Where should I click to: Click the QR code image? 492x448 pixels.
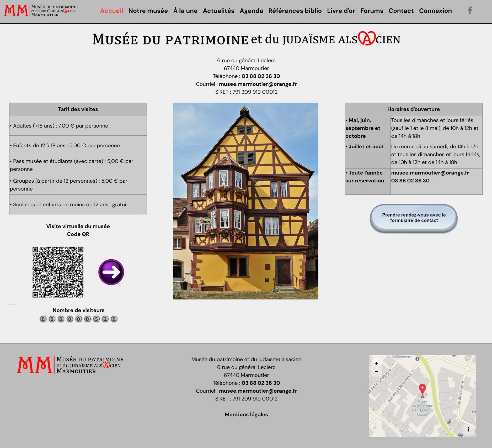coord(58,272)
